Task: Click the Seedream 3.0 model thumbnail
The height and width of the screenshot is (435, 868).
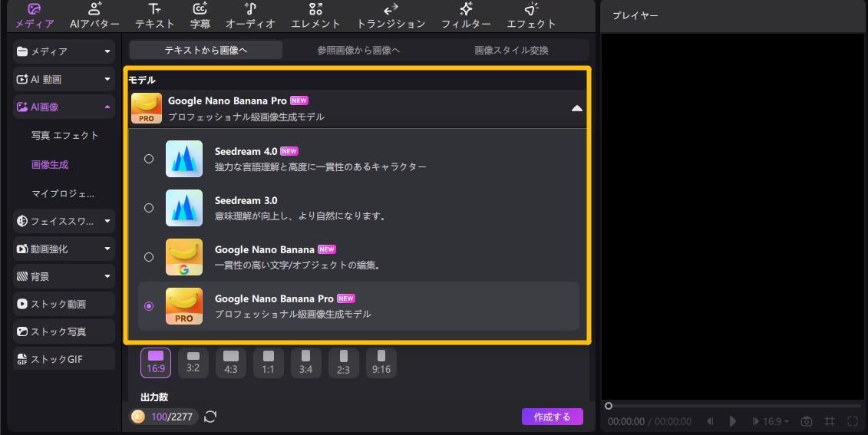Action: point(183,208)
